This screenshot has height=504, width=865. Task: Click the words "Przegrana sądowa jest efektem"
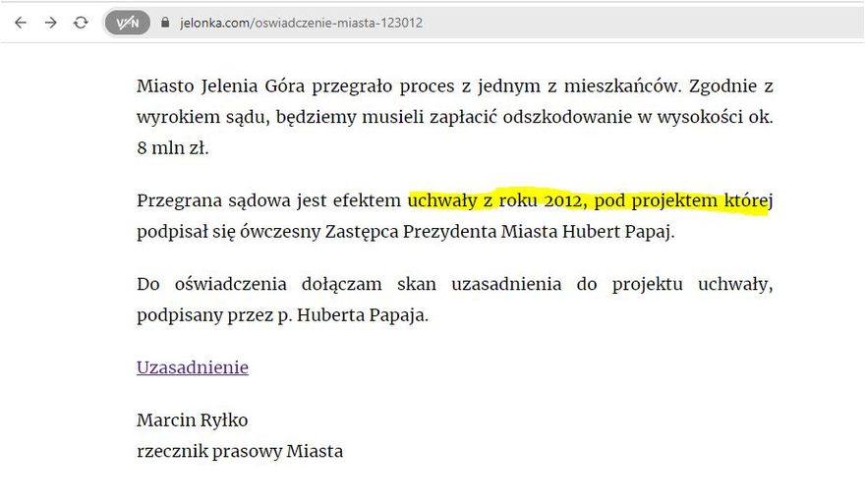pyautogui.click(x=268, y=200)
